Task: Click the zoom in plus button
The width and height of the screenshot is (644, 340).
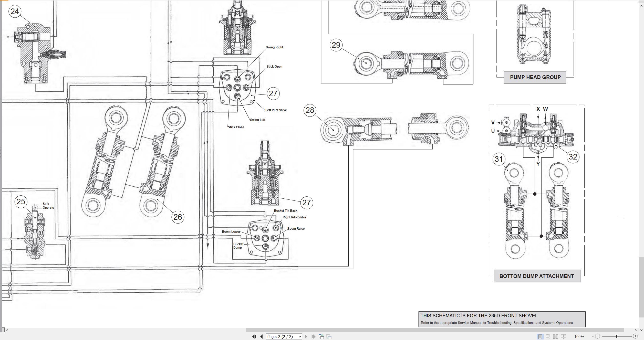Action: [x=636, y=336]
